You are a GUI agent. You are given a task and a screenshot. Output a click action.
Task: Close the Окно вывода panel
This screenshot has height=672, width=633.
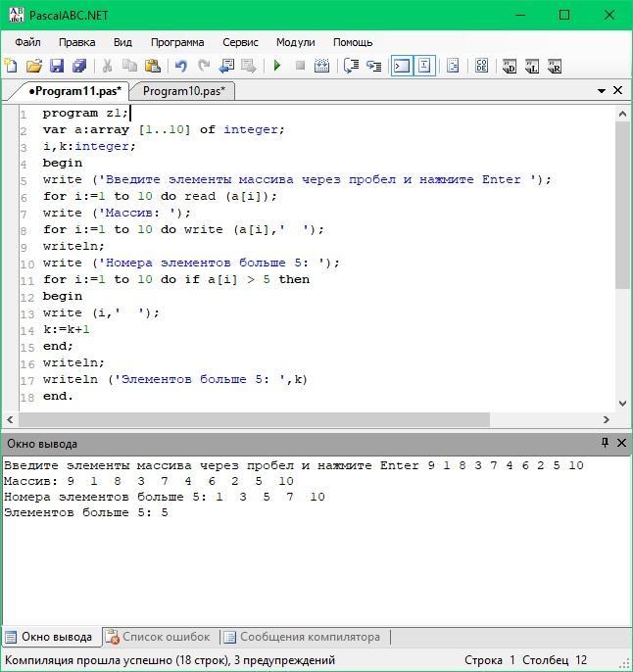click(x=621, y=443)
